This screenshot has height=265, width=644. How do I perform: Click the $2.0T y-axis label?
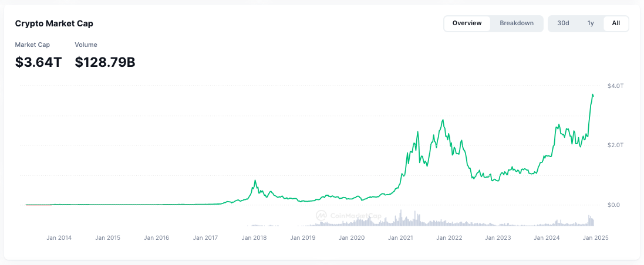coord(616,145)
